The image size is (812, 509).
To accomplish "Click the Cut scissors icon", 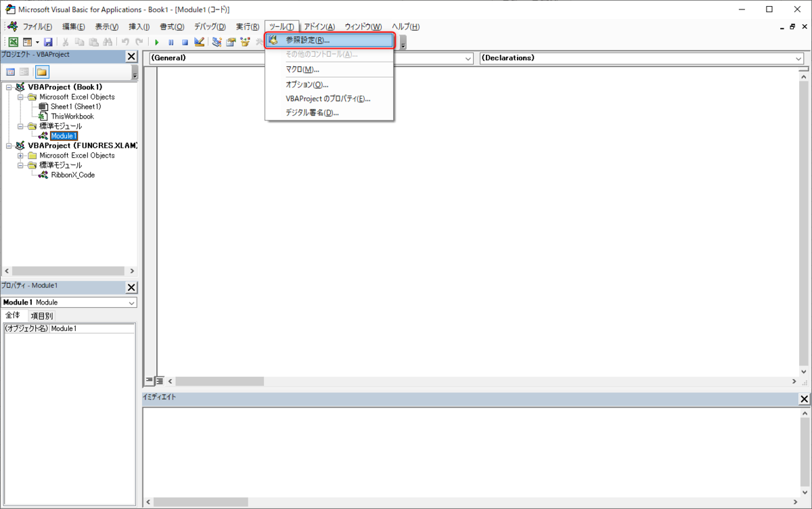I will coord(66,42).
